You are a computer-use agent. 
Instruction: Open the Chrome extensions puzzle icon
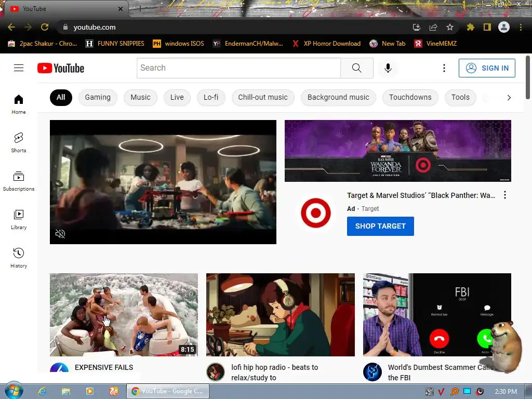tap(470, 27)
